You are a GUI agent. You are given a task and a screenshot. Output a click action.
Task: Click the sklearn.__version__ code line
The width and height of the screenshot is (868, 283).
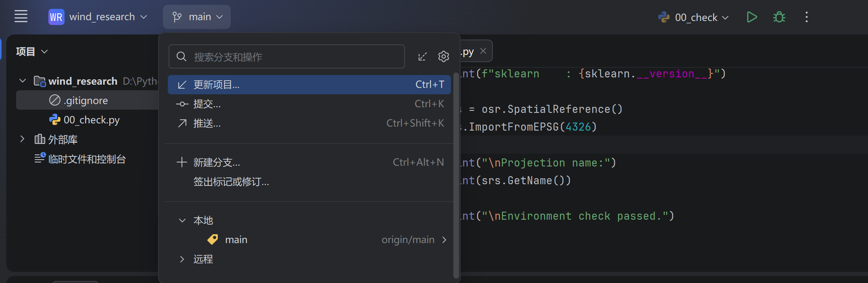point(593,74)
